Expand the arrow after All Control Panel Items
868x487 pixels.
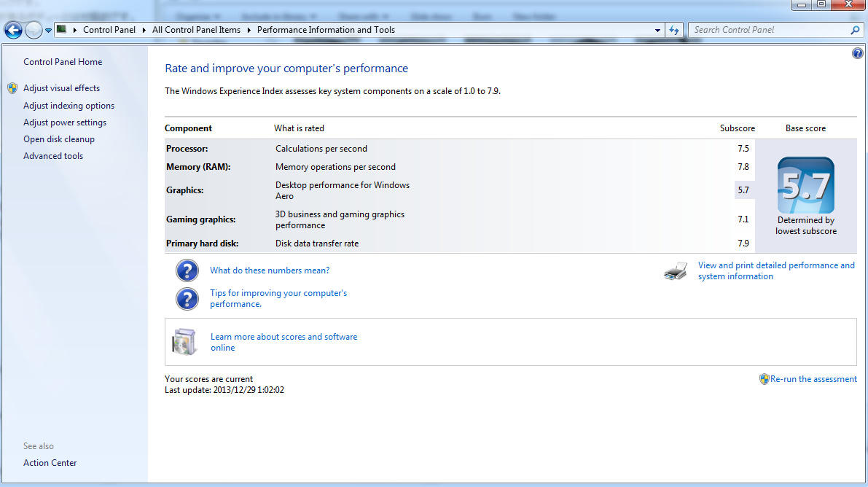coord(249,30)
